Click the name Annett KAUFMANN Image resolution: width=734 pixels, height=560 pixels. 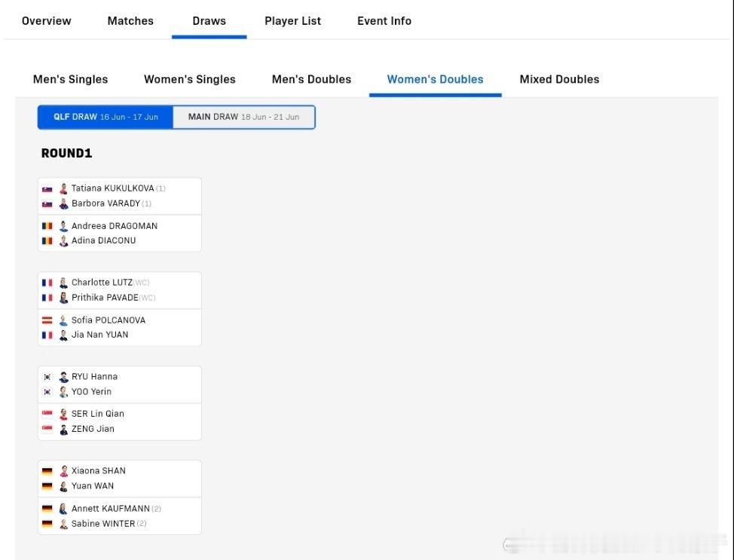pos(111,509)
